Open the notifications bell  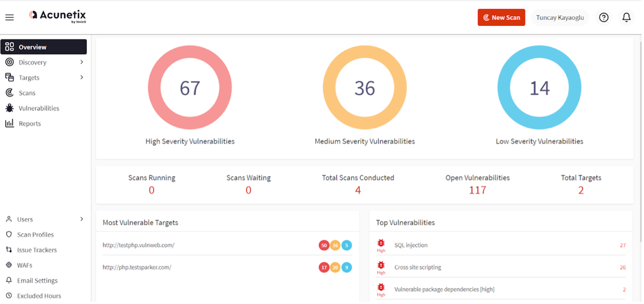click(x=626, y=18)
